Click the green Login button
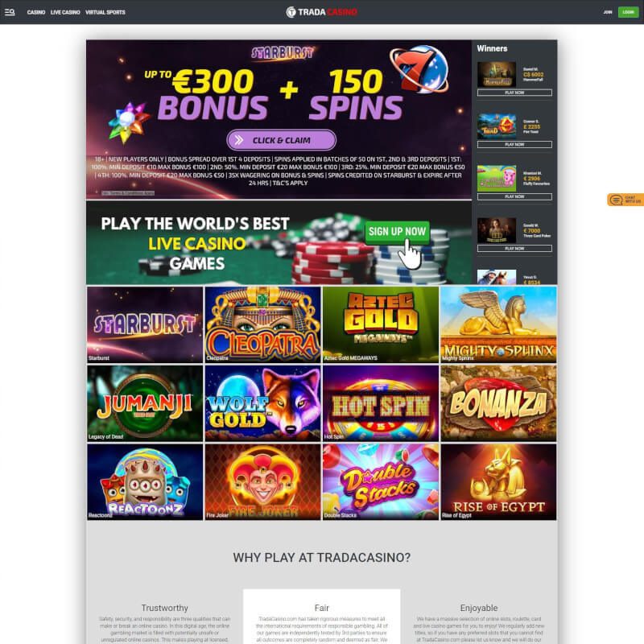The height and width of the screenshot is (644, 644). [x=628, y=12]
